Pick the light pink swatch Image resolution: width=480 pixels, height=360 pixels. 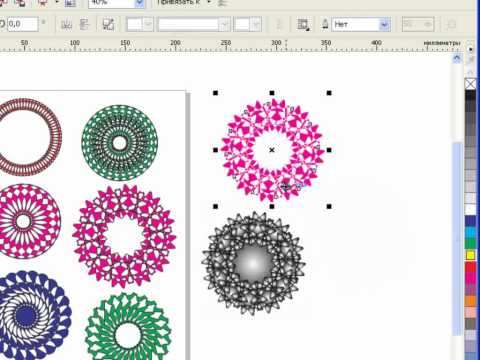470,312
